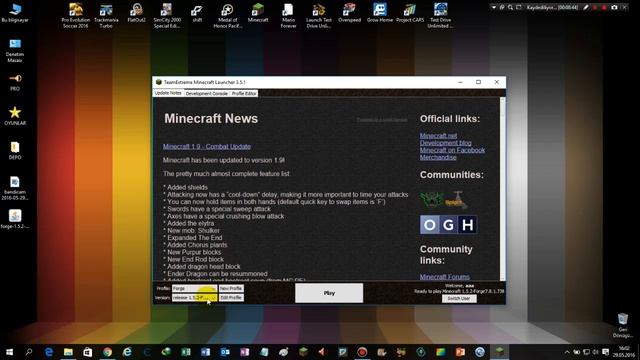Click the green creeper community logo
Viewport: 640px width, 360px height.
click(x=431, y=200)
